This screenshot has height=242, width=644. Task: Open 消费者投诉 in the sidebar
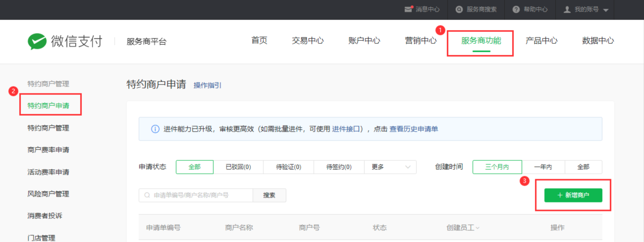tap(45, 216)
